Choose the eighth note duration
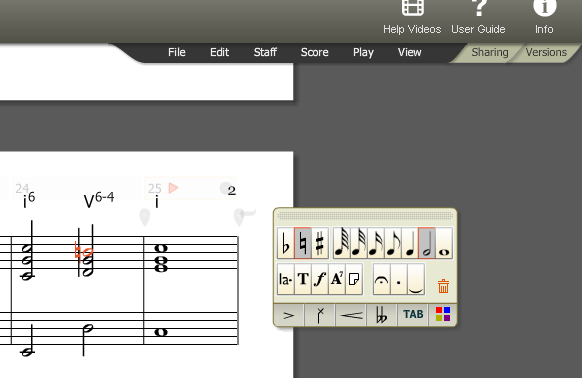 (392, 243)
